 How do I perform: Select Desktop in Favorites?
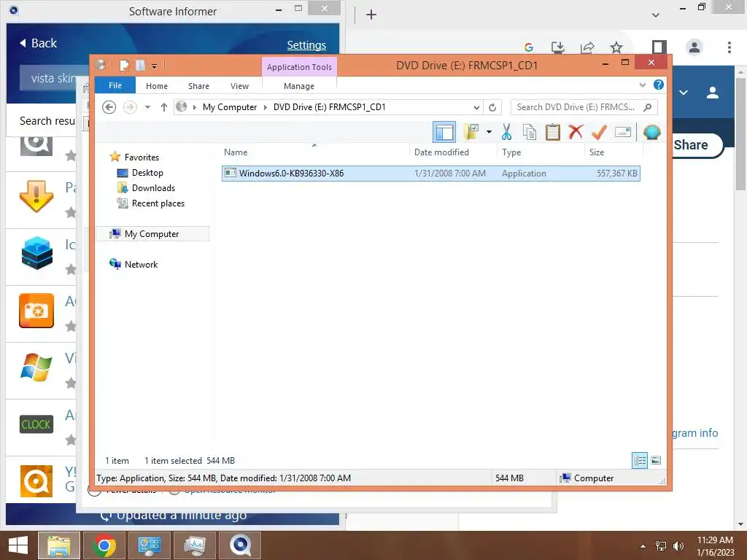[147, 172]
